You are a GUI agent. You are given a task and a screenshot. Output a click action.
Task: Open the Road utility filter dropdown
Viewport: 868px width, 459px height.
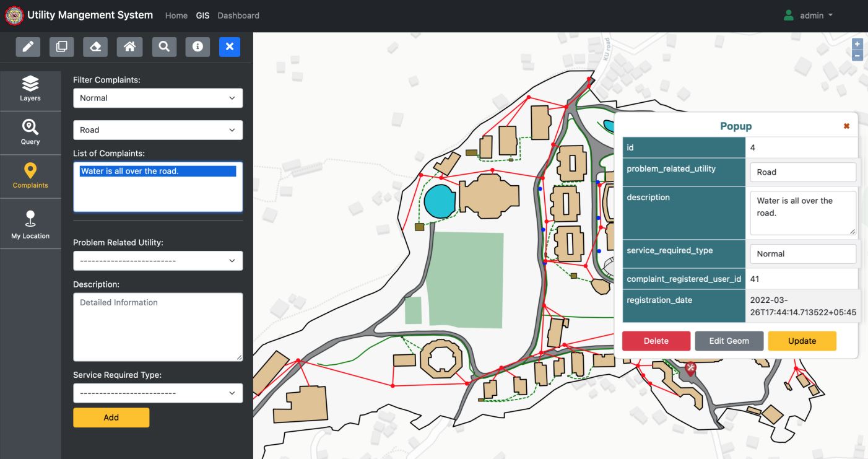click(158, 130)
